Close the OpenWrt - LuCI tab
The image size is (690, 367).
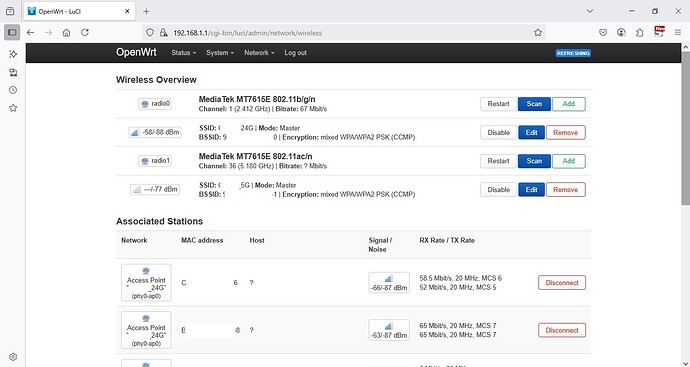(x=127, y=11)
